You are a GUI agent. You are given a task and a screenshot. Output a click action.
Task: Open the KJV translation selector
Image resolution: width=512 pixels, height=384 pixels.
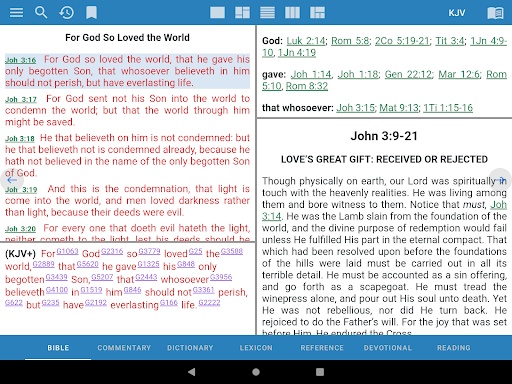457,13
